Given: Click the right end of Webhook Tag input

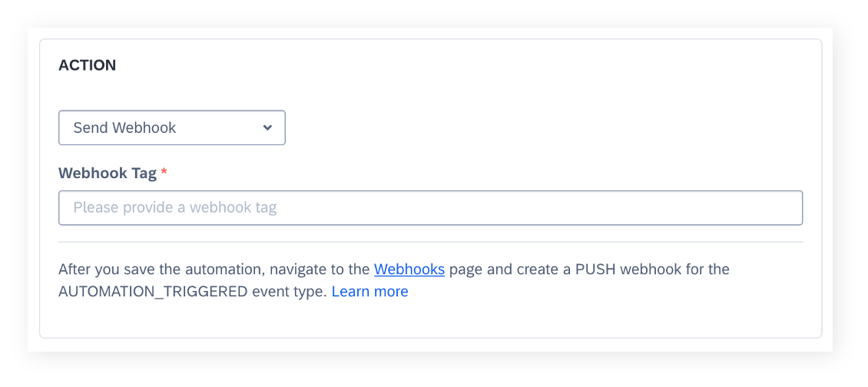Looking at the screenshot, I should click(x=786, y=207).
